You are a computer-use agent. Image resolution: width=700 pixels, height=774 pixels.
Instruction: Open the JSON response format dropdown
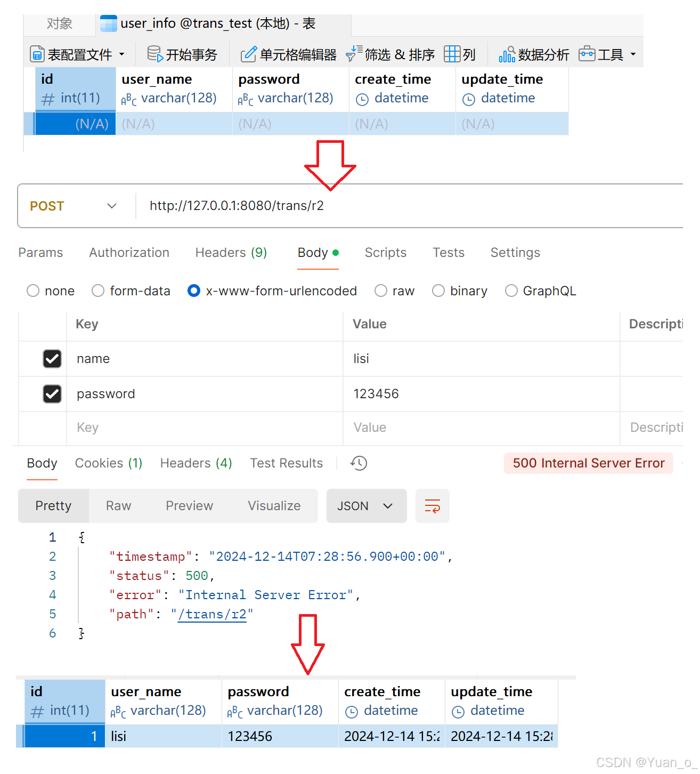tap(366, 505)
